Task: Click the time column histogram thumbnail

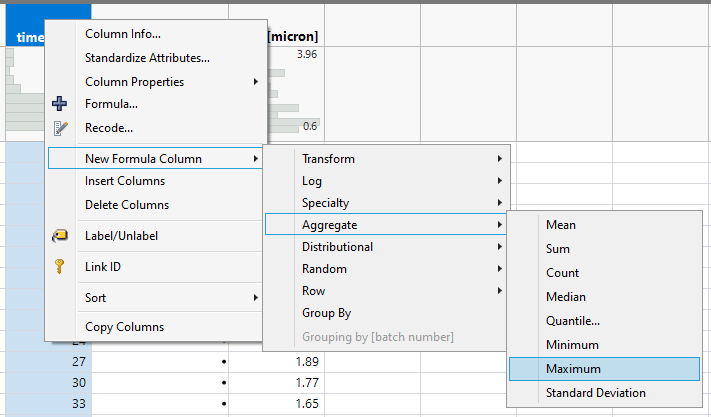Action: (x=25, y=91)
